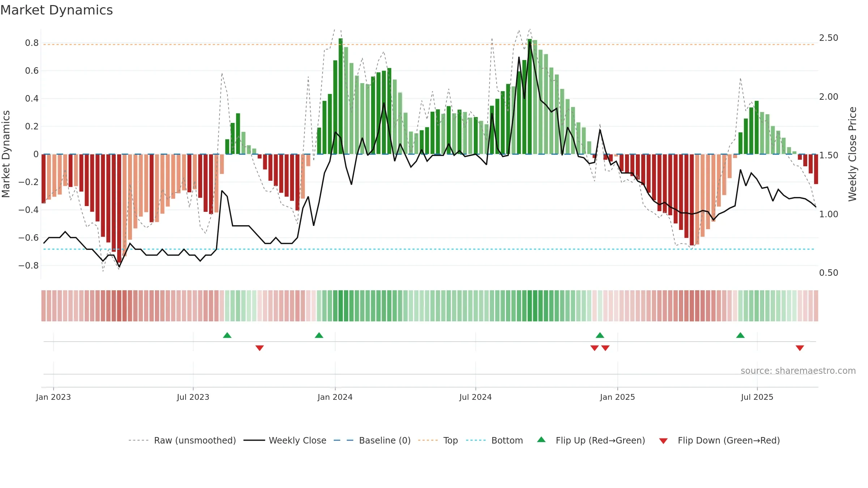Select the flip-up marker near August 2023

click(227, 335)
